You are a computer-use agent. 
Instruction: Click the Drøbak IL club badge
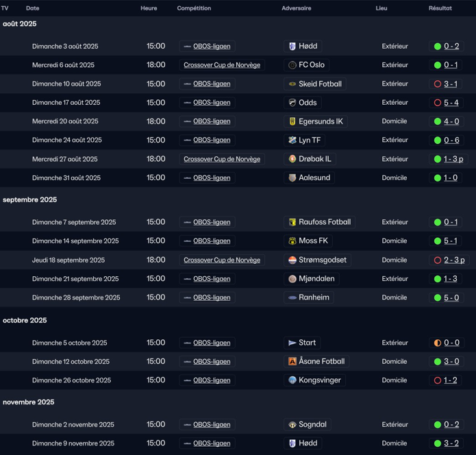pos(292,159)
